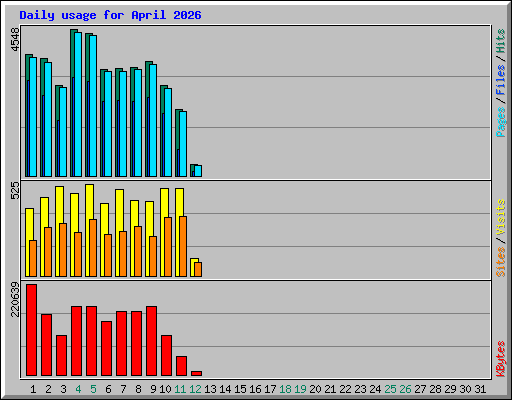The height and width of the screenshot is (400, 512).
Task: Click day 9 on the x-axis
Action: pyautogui.click(x=153, y=389)
